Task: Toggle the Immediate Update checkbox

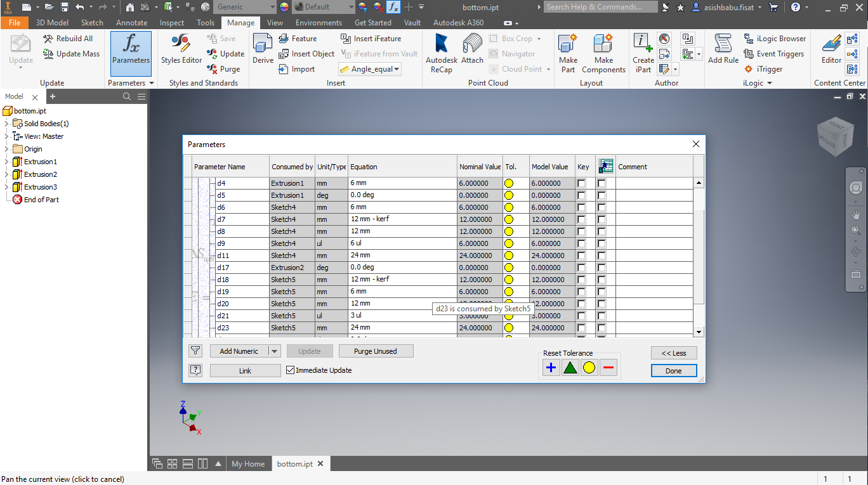Action: pos(291,370)
